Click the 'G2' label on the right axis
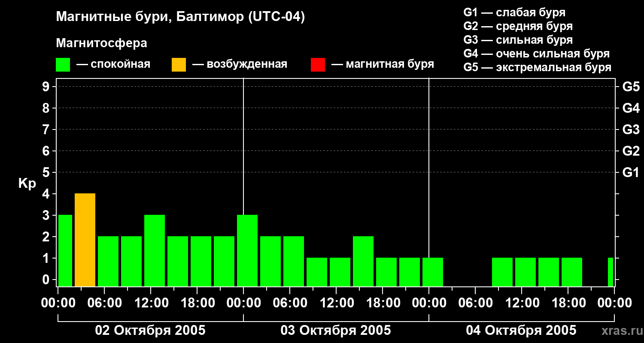Viewport: 644px width, 343px height. pyautogui.click(x=631, y=151)
